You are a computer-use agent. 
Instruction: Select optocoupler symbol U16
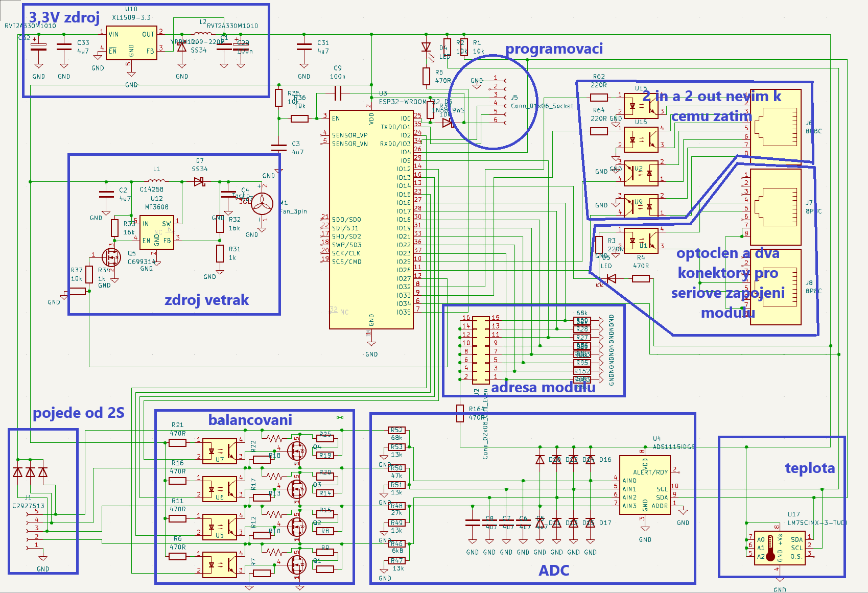click(x=641, y=139)
